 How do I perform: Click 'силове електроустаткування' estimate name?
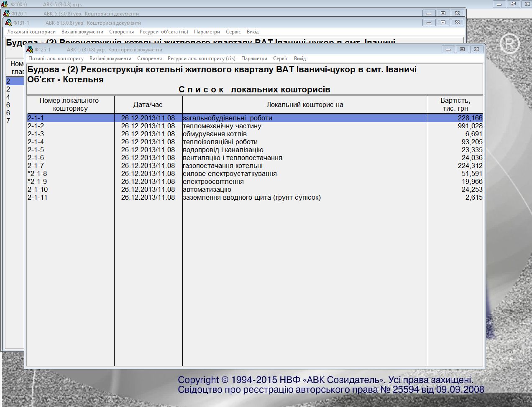[230, 173]
